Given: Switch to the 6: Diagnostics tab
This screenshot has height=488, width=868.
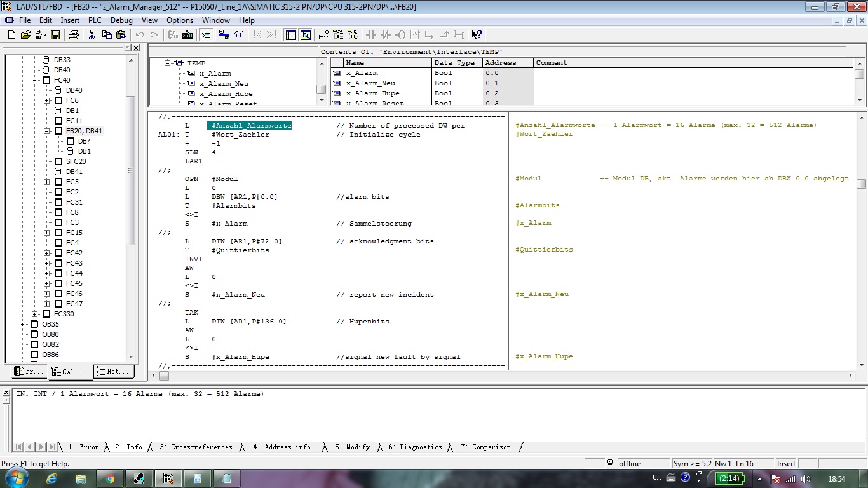Looking at the screenshot, I should click(415, 447).
